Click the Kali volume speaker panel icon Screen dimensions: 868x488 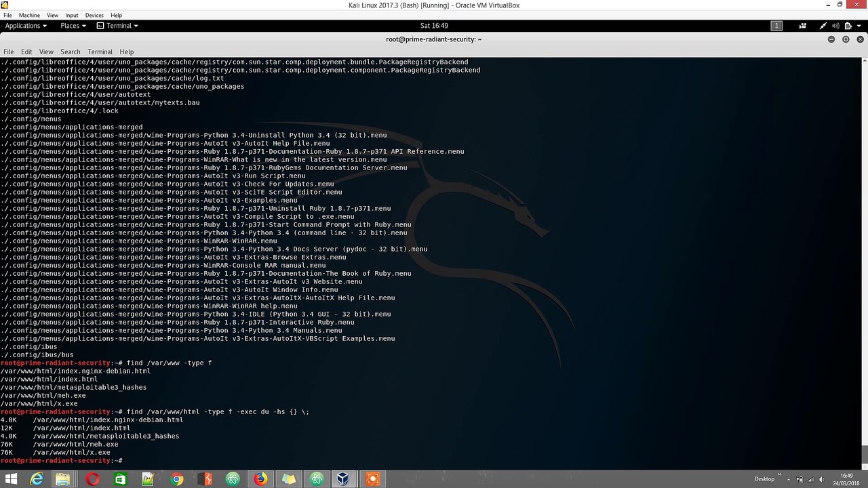click(x=835, y=26)
